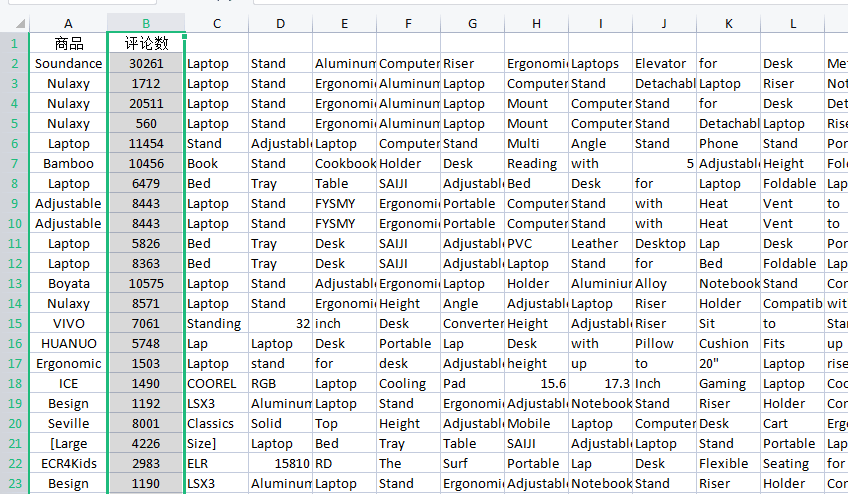Click cell with value 11454
848x494 pixels.
click(146, 143)
